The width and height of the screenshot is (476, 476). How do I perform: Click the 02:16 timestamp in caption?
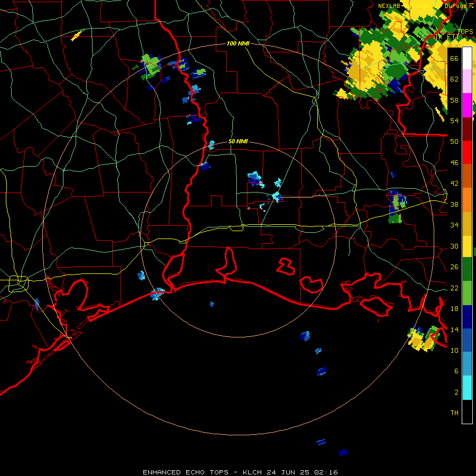coord(326,472)
